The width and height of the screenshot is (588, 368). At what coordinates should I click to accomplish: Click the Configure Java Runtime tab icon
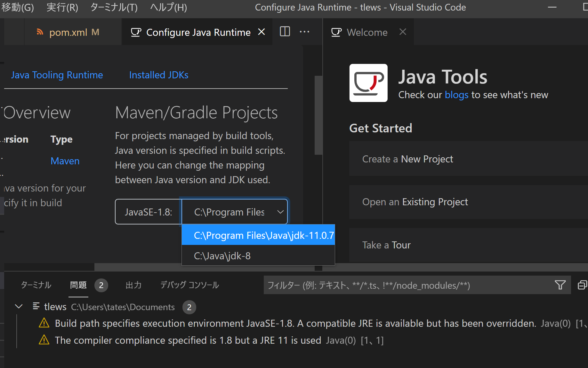click(136, 32)
